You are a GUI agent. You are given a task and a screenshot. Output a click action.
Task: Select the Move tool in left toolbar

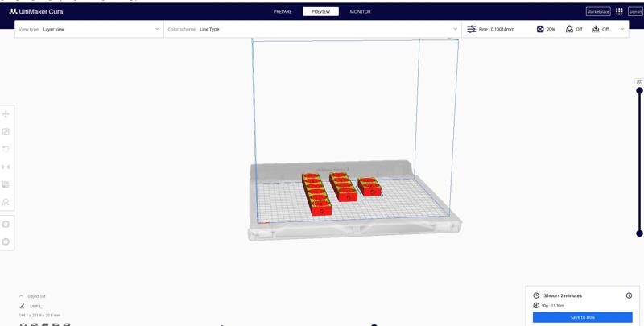coord(6,113)
